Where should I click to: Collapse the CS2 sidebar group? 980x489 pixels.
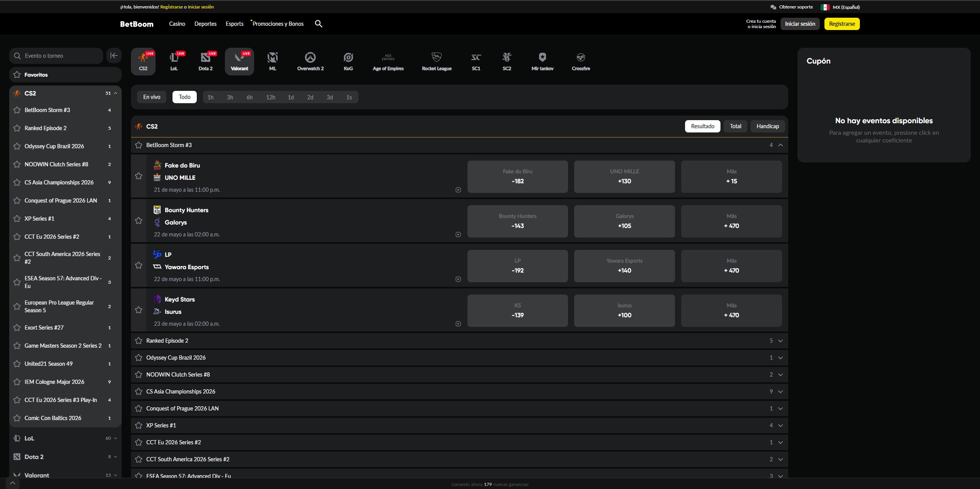[115, 93]
